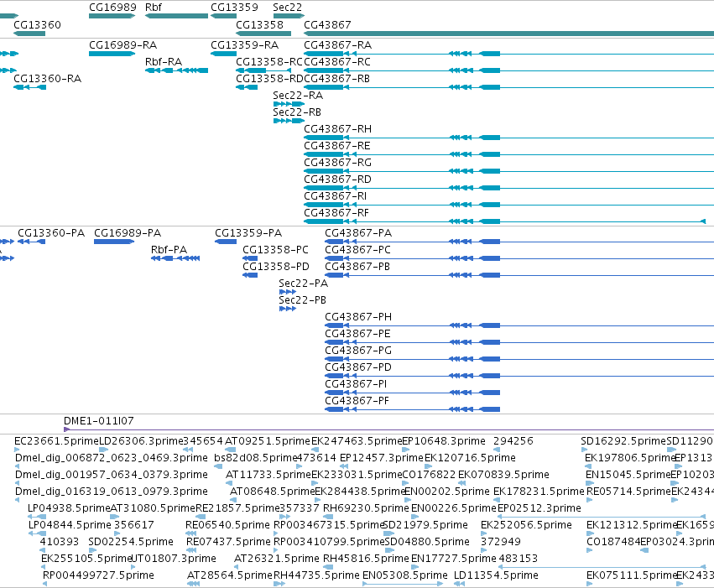Image resolution: width=714 pixels, height=588 pixels.
Task: Click the Rbf gene label
Action: 154,8
